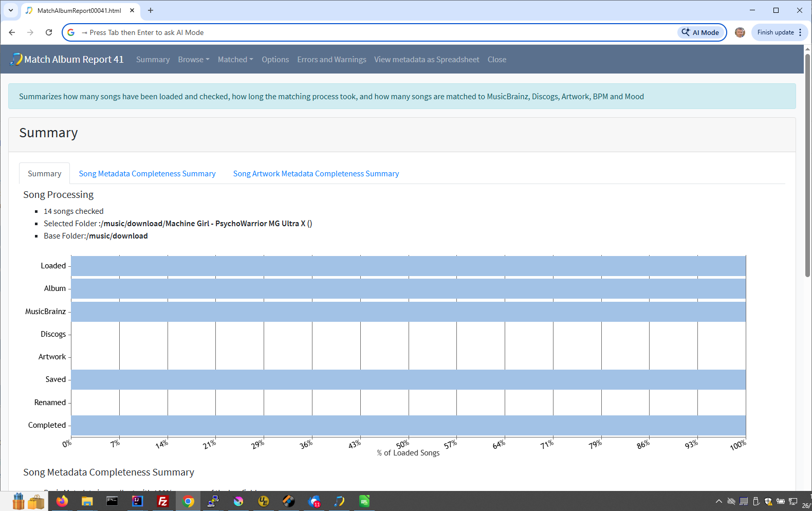Click the MusicBrainz bar in the chart
Image resolution: width=812 pixels, height=511 pixels.
[x=408, y=312]
